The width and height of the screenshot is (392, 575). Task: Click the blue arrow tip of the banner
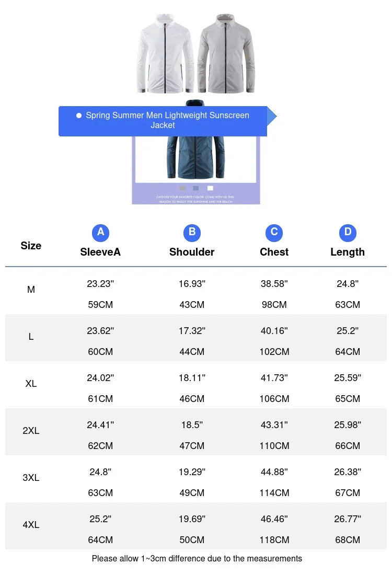[272, 116]
